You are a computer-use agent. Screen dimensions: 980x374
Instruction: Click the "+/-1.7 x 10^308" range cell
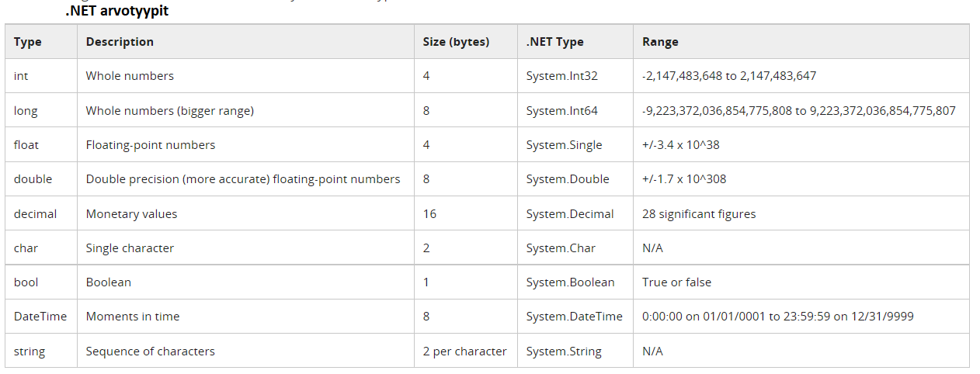tap(684, 179)
